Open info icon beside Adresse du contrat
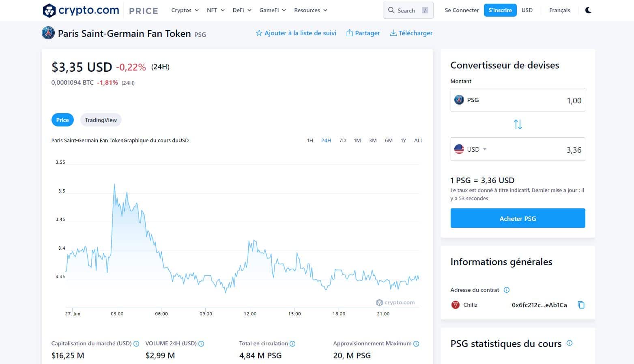The image size is (634, 364). pyautogui.click(x=506, y=290)
